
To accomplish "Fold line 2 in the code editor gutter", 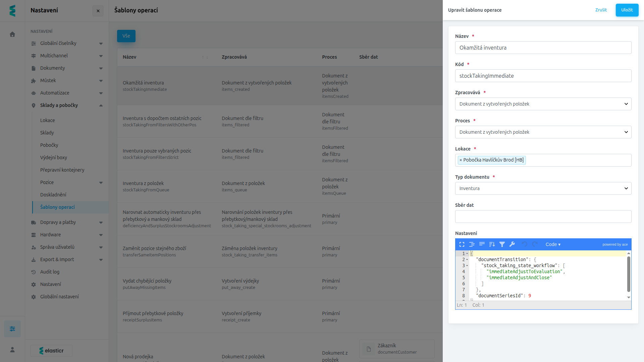I will pos(467,259).
